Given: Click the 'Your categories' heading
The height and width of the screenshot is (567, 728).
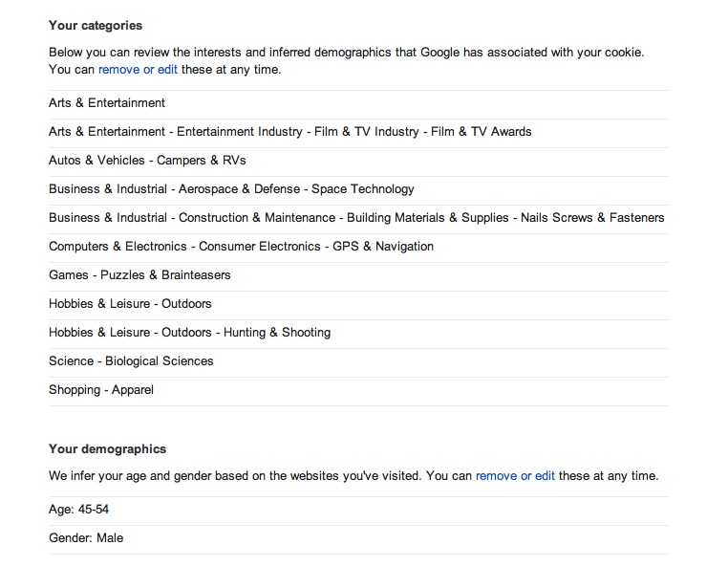Looking at the screenshot, I should (x=96, y=26).
